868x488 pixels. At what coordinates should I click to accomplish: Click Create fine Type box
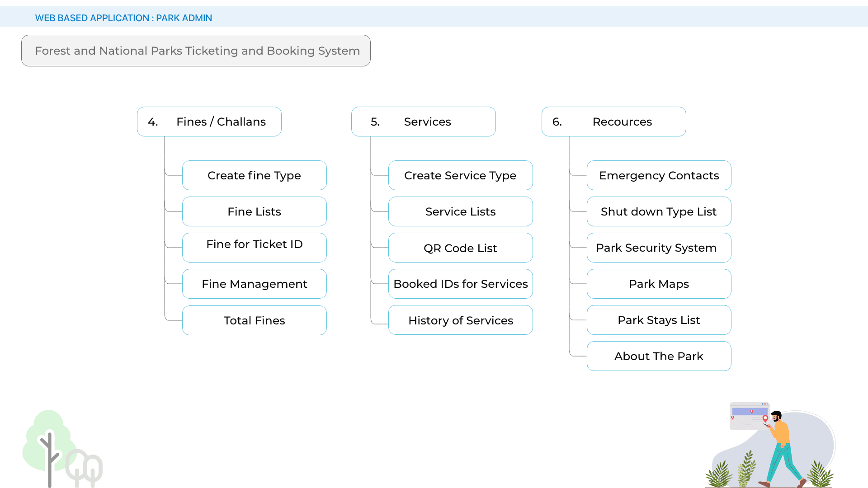(254, 175)
